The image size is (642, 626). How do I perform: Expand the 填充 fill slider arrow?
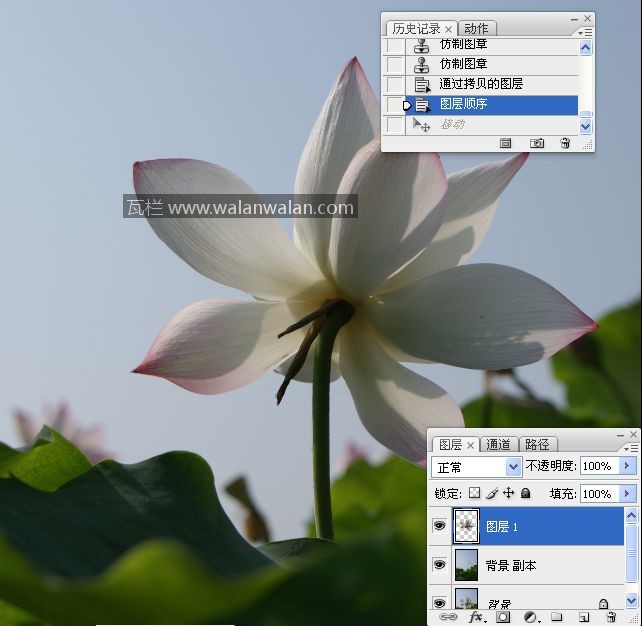click(x=628, y=493)
